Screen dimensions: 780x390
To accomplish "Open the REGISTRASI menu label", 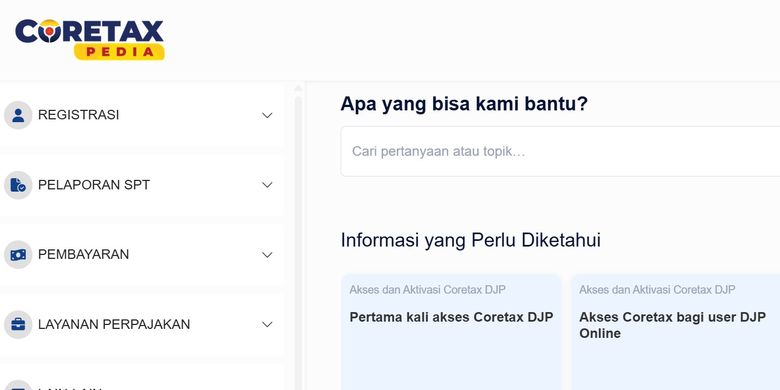I will (79, 115).
